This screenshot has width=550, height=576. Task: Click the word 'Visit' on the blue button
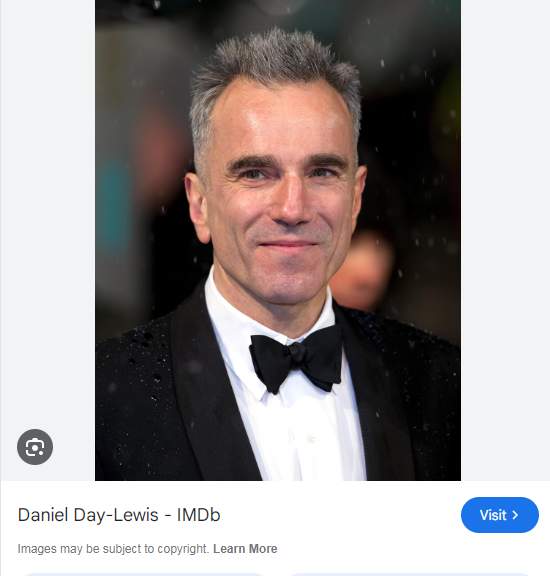[x=493, y=515]
